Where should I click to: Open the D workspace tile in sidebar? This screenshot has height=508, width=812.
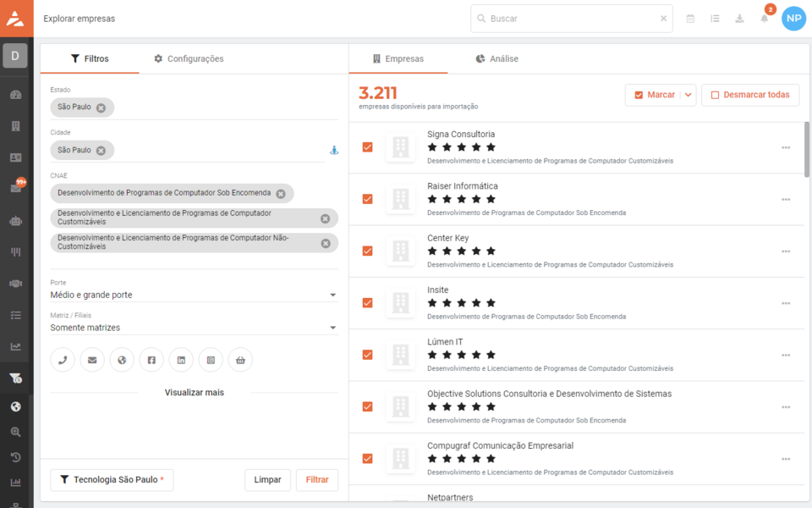point(15,56)
